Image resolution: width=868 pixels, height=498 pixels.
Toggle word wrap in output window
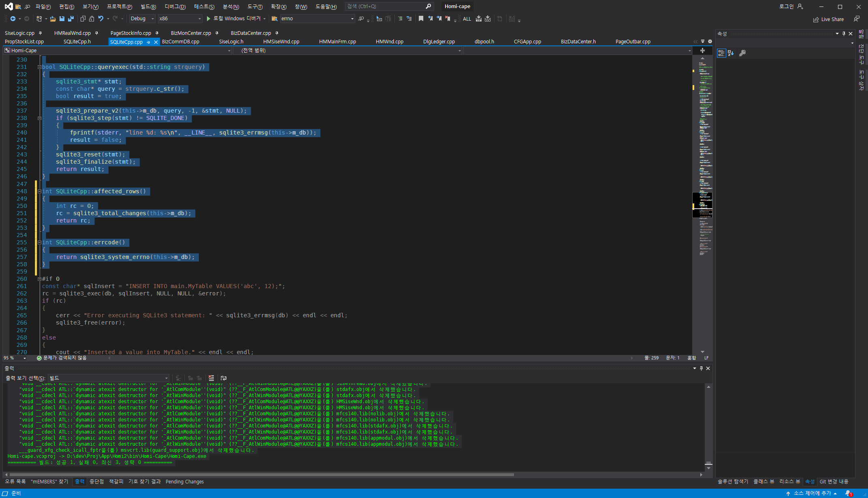pos(223,378)
